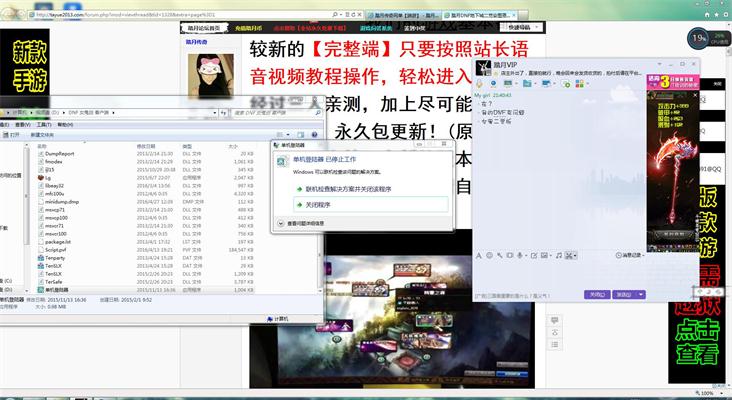Click the 19% memory indicator widget
732x400 pixels.
tap(698, 38)
